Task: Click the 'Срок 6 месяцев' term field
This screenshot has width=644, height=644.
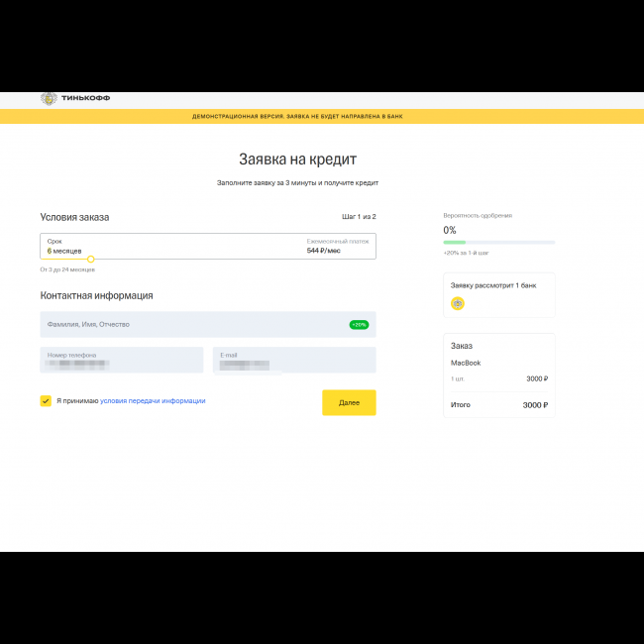Action: pos(69,246)
